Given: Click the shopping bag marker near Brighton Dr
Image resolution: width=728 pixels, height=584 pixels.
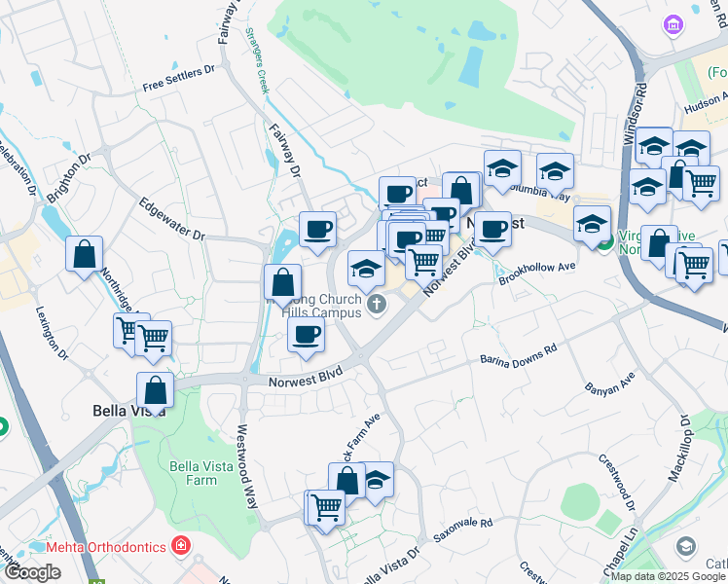Looking at the screenshot, I should (x=84, y=257).
